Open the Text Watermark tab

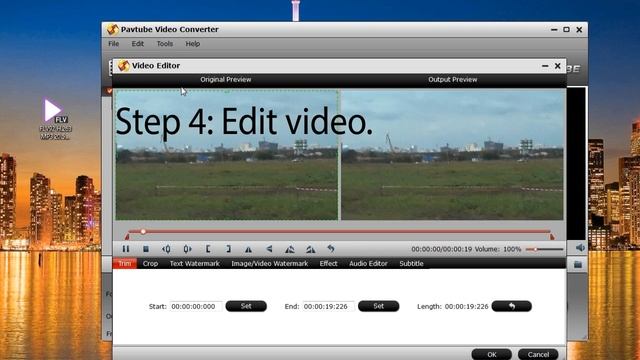[195, 263]
